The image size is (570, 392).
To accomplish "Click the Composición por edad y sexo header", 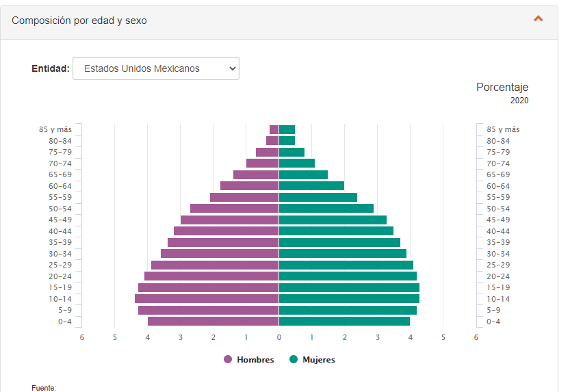I will (79, 21).
